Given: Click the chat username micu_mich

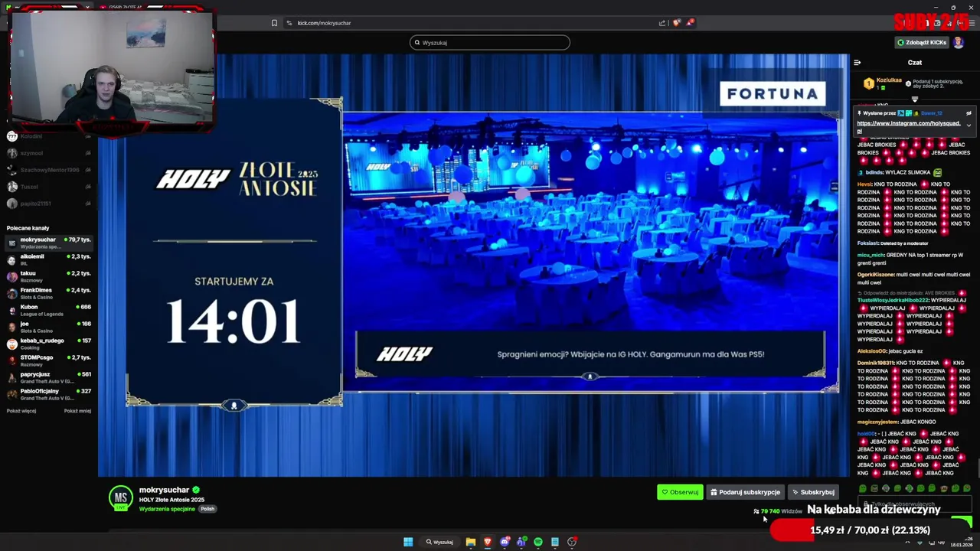Looking at the screenshot, I should point(871,255).
